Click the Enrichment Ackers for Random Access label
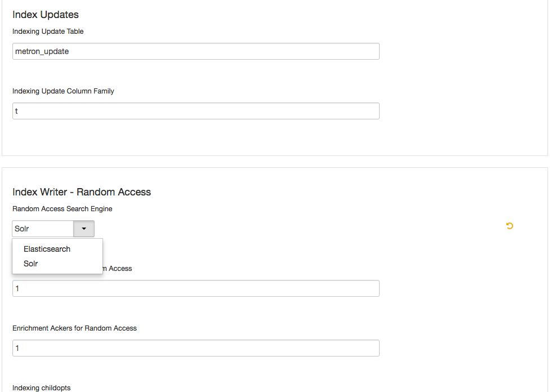The image size is (552, 392). 74,328
